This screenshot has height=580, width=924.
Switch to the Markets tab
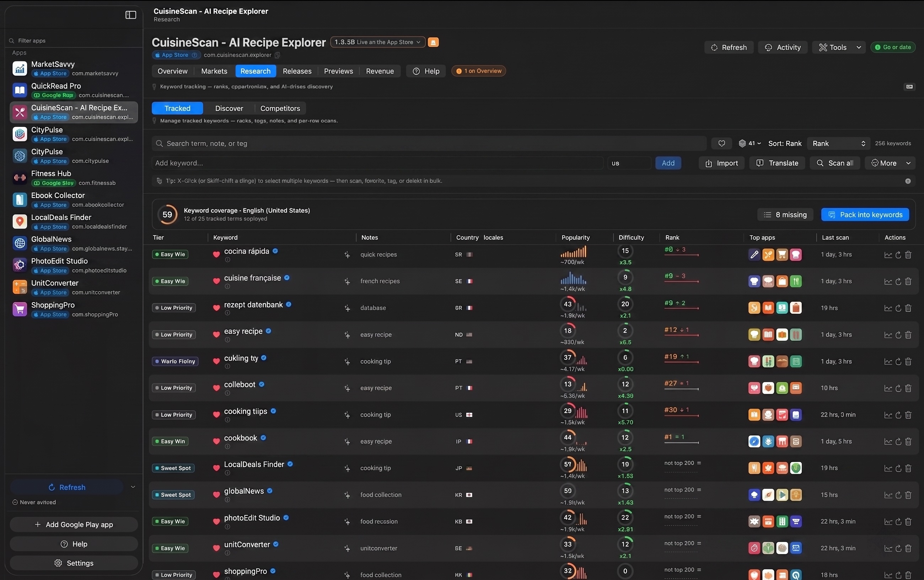click(214, 71)
